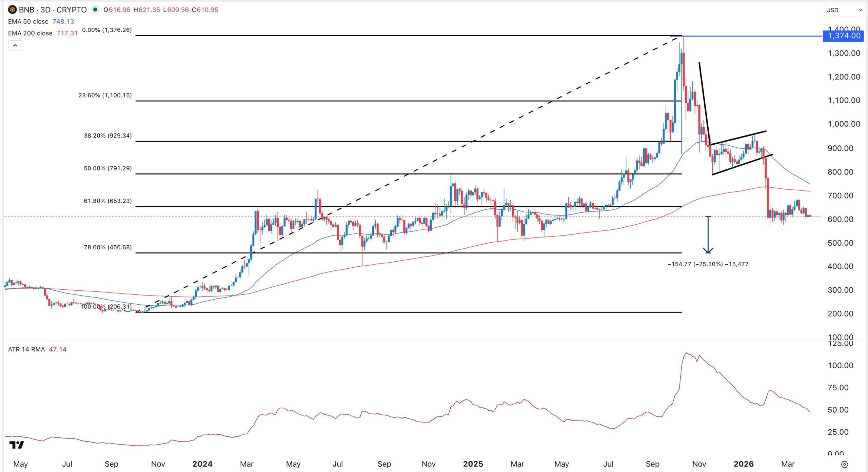
Task: Open chart time settings gear icon
Action: (845, 464)
